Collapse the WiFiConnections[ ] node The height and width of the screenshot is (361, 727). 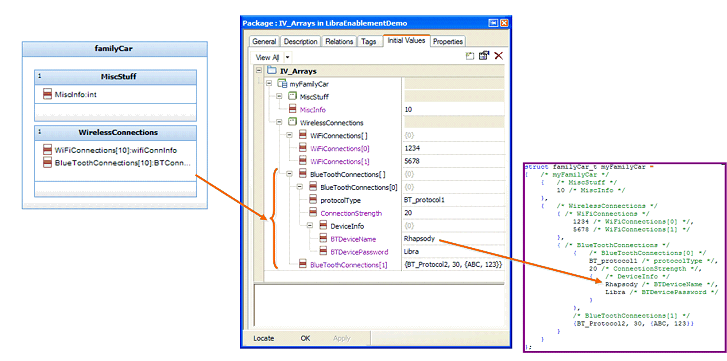pyautogui.click(x=289, y=135)
